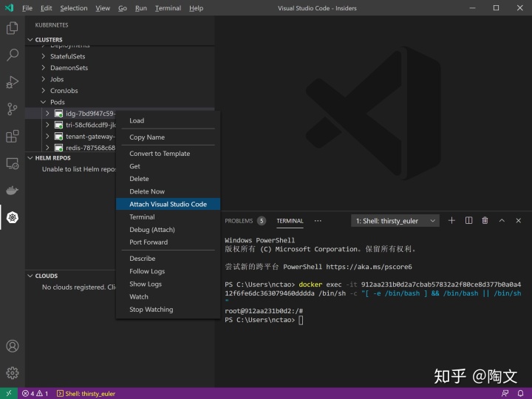Open the terminal selector dropdown thirsty_euler

pos(395,221)
